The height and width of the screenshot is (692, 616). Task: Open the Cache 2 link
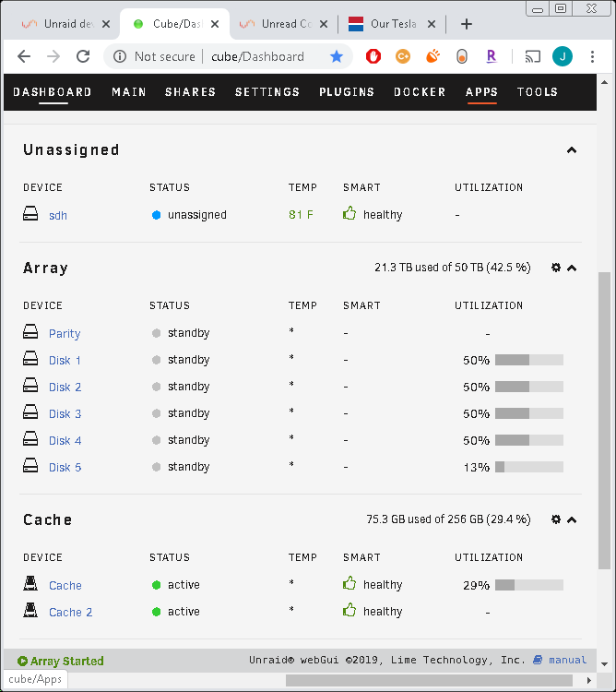tap(71, 612)
